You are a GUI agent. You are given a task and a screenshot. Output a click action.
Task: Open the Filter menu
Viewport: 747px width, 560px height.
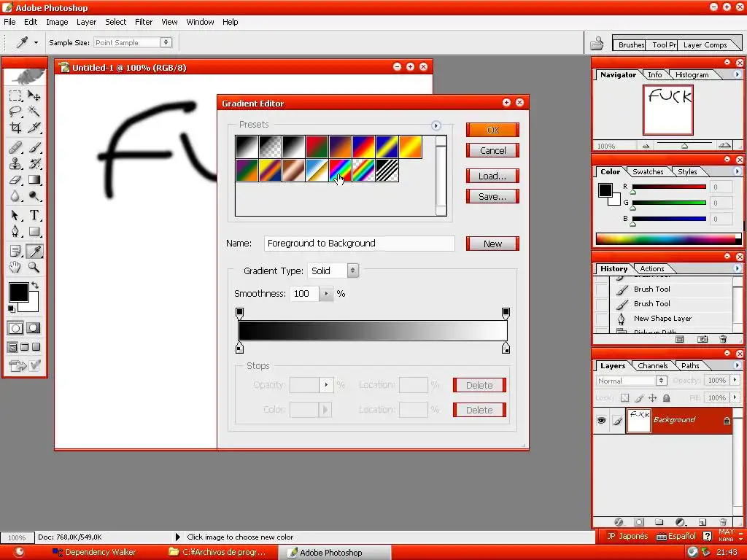click(x=144, y=22)
